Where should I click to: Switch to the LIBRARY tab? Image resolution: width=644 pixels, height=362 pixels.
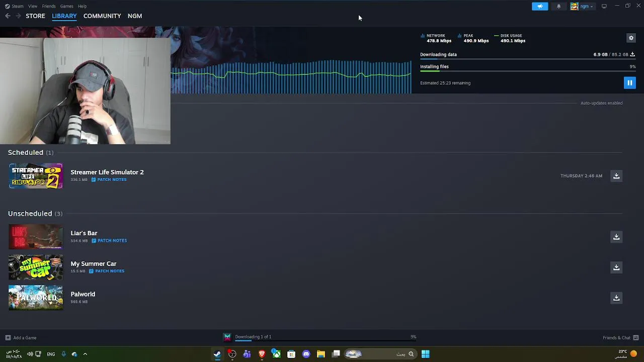tap(64, 16)
